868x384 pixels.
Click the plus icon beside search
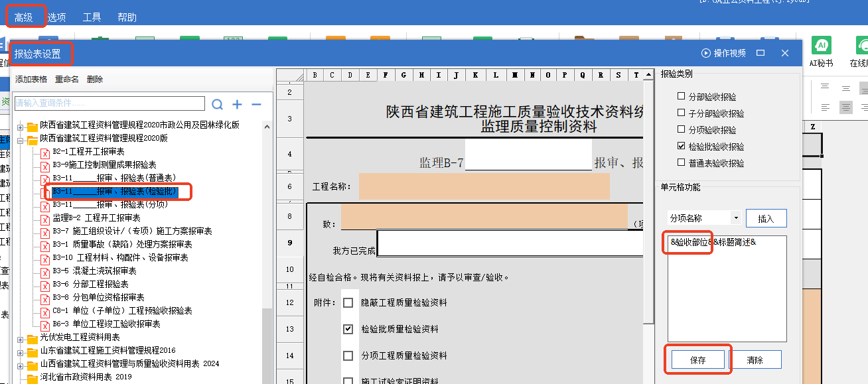pos(237,104)
